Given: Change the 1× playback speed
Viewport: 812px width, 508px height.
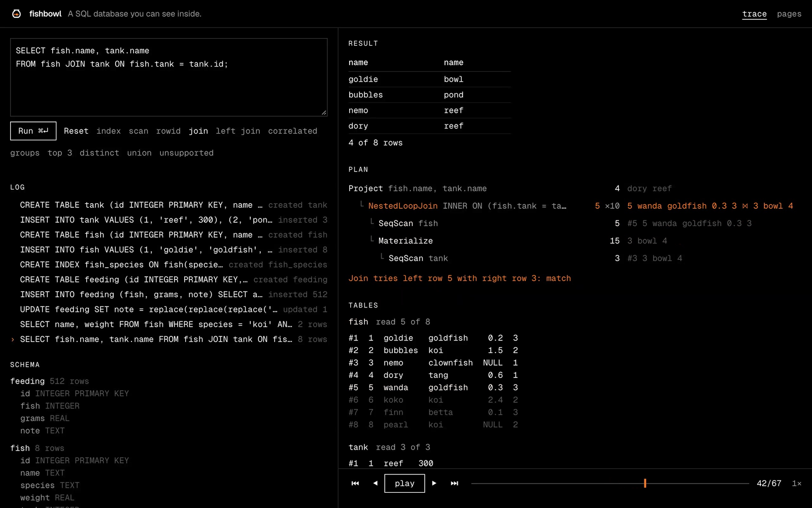Looking at the screenshot, I should click(797, 483).
